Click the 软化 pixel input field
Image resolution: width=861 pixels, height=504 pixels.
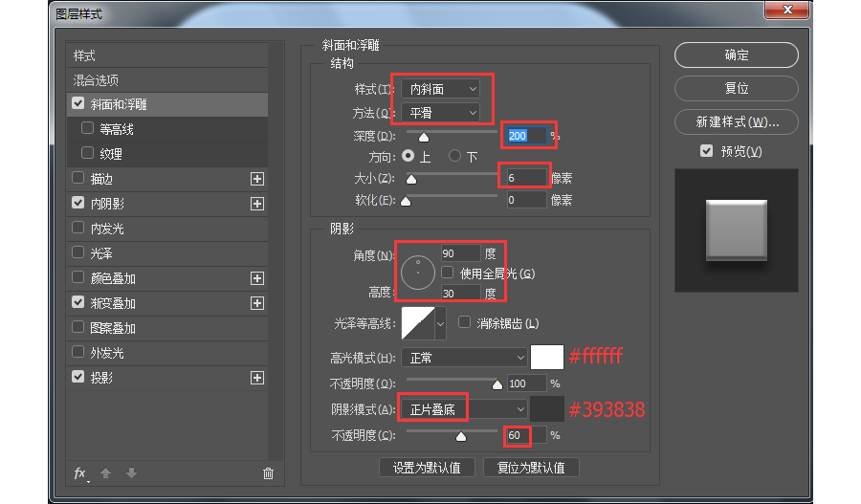coord(526,200)
